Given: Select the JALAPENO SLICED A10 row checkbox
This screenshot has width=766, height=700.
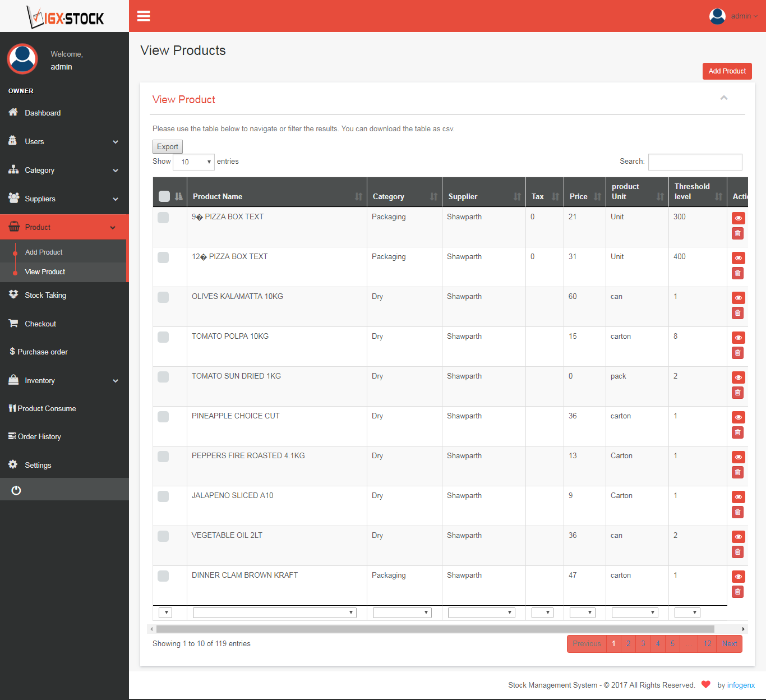Looking at the screenshot, I should click(163, 496).
